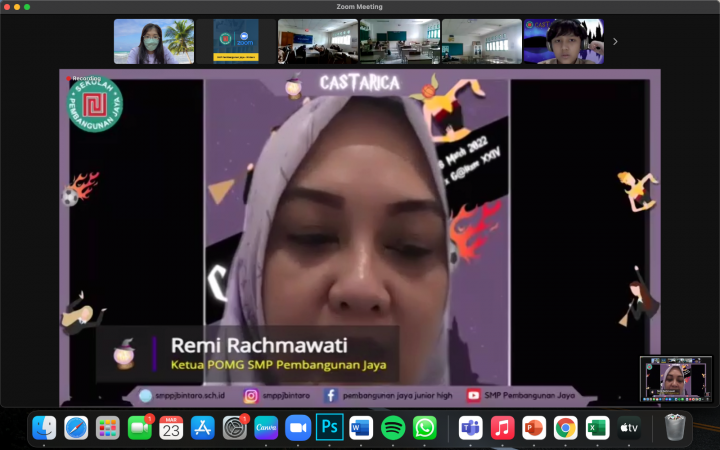Launch Microsoft Excel from dock
This screenshot has width=720, height=450.
pos(597,428)
